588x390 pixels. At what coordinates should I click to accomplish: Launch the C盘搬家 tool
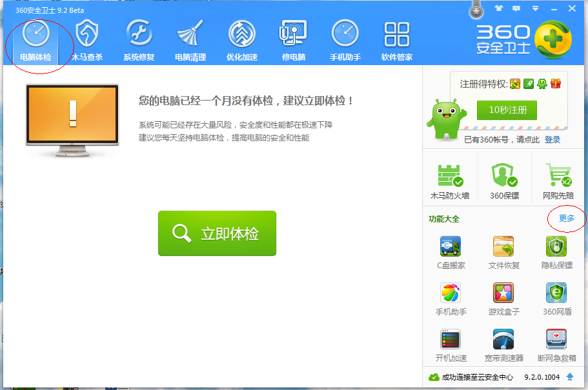pos(451,253)
